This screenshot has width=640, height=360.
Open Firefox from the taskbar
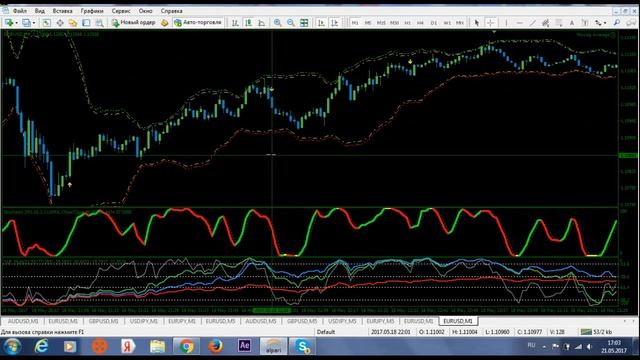click(x=216, y=346)
